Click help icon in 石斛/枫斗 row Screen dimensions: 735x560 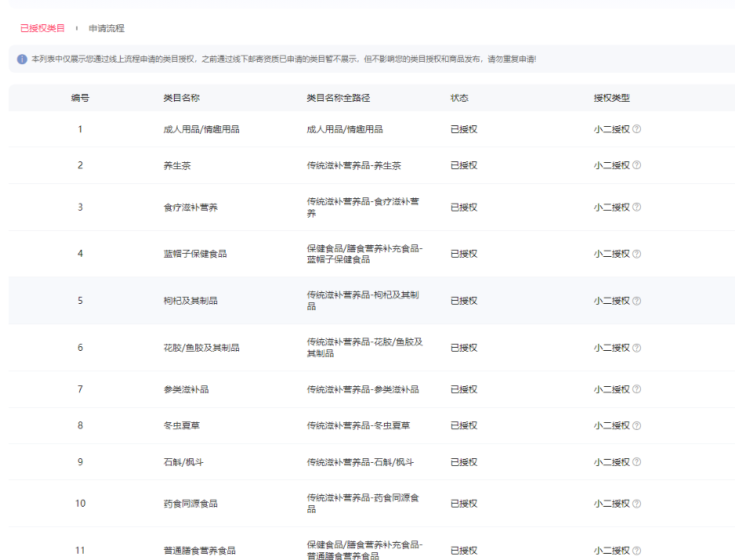[636, 462]
